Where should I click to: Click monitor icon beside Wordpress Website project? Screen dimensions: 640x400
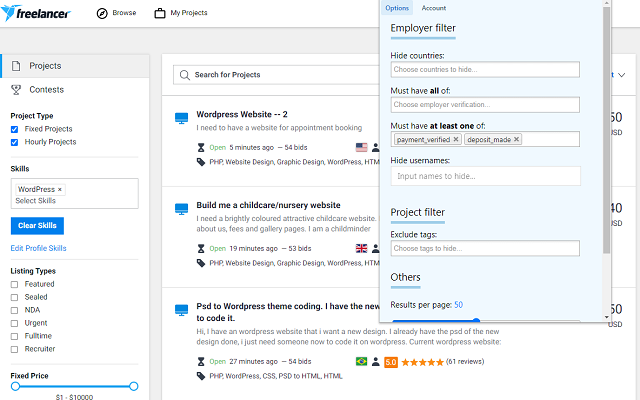click(182, 118)
